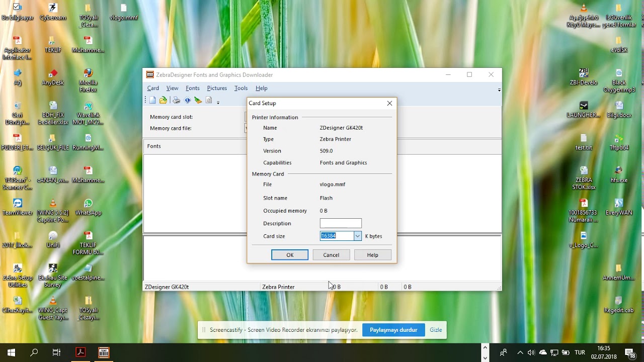Select the BDH_FIX bedeller.xlsx desktop file

53,113
